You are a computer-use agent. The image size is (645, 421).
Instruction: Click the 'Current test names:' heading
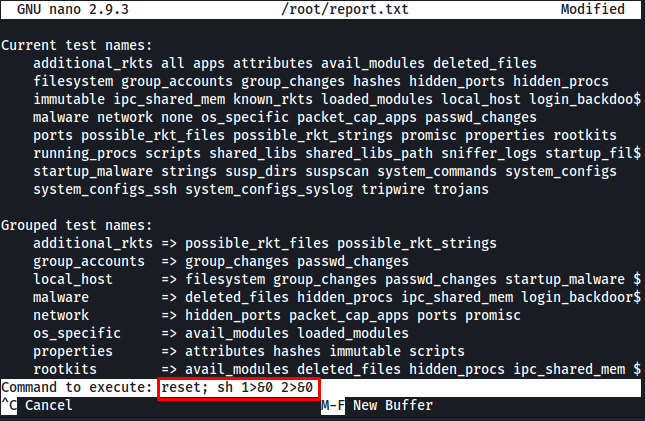click(77, 45)
